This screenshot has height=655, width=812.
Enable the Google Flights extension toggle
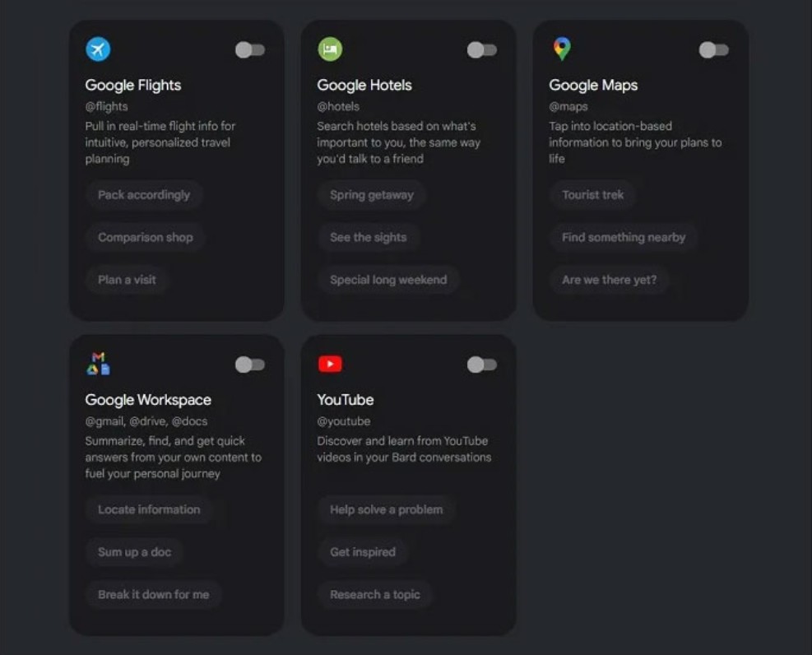pos(250,50)
